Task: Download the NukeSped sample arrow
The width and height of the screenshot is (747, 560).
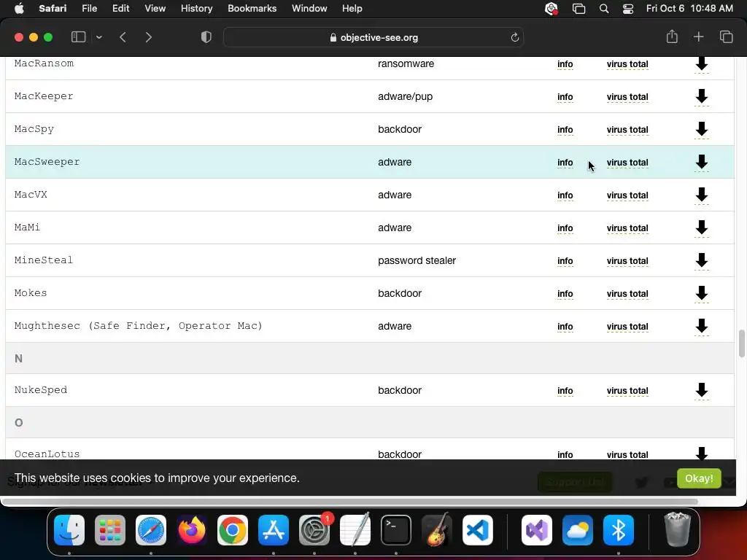Action: (x=701, y=390)
